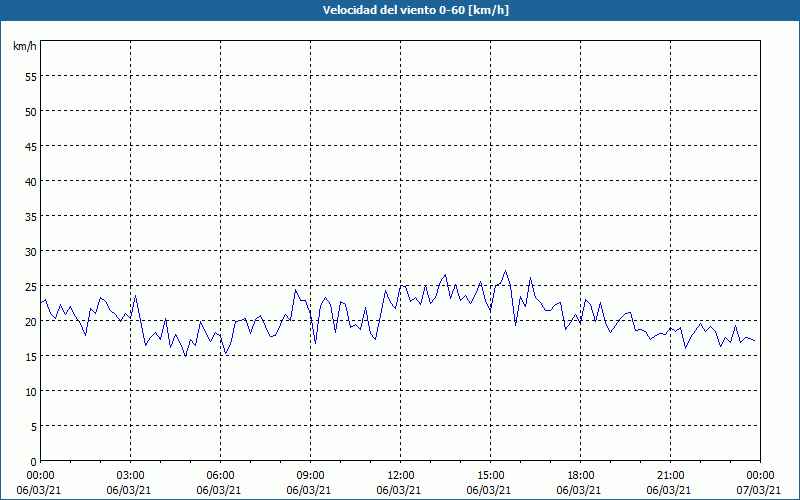
Task: Click the chart title 'Velocidad del viento 0-60 [km/h]'
Action: [x=415, y=10]
